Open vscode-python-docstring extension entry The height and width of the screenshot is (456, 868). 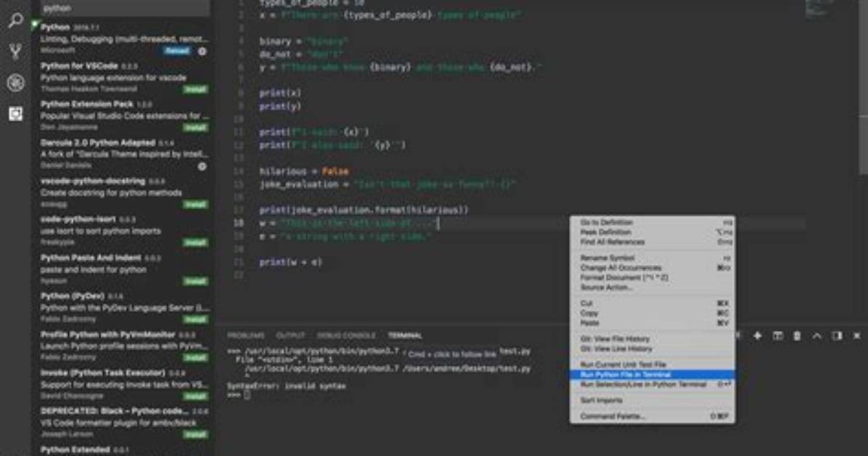click(x=124, y=192)
